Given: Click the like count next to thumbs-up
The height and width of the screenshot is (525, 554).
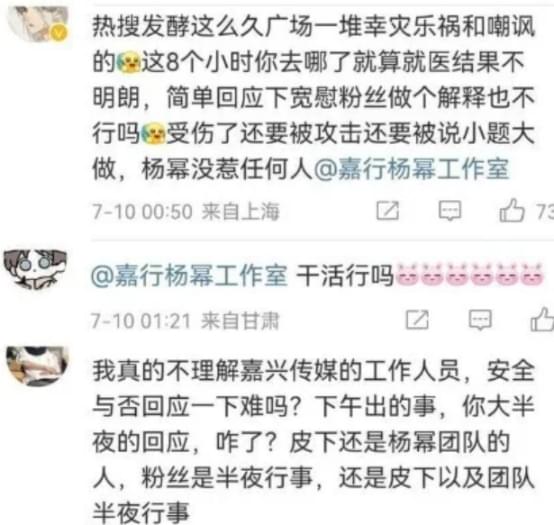Looking at the screenshot, I should pyautogui.click(x=545, y=212).
